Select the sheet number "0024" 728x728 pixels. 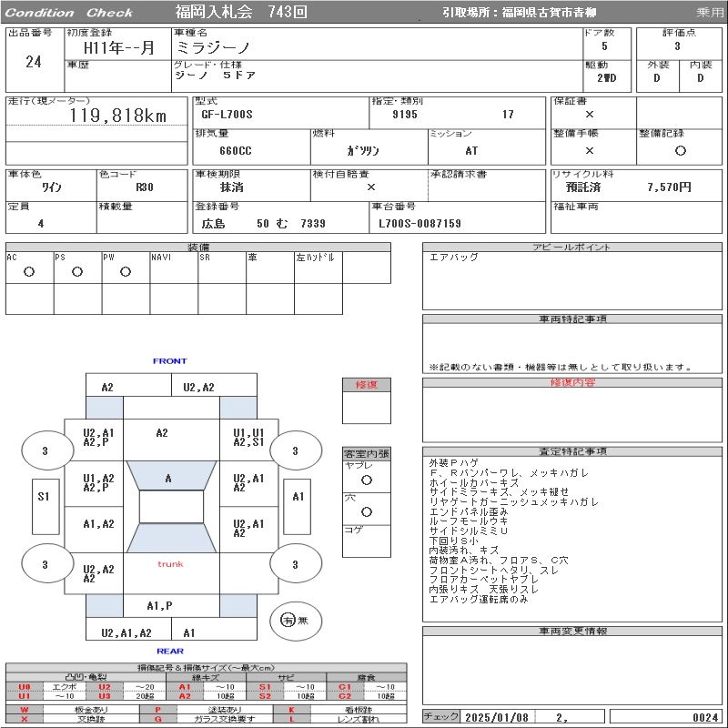[x=706, y=717]
